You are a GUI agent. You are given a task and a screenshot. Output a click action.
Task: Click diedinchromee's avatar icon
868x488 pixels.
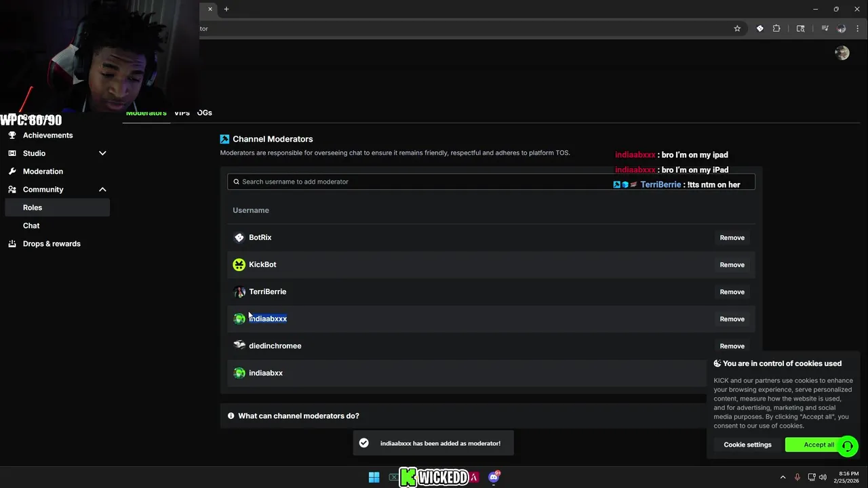coord(239,346)
